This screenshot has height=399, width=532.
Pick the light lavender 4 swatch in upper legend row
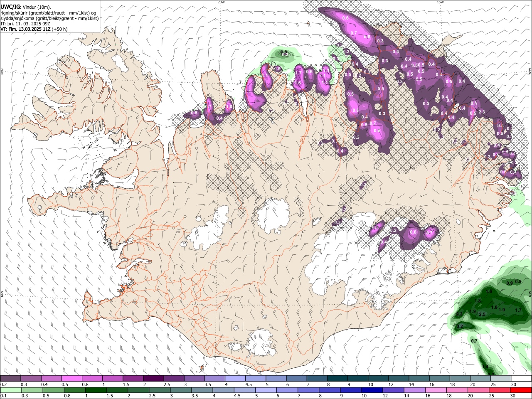235,379
